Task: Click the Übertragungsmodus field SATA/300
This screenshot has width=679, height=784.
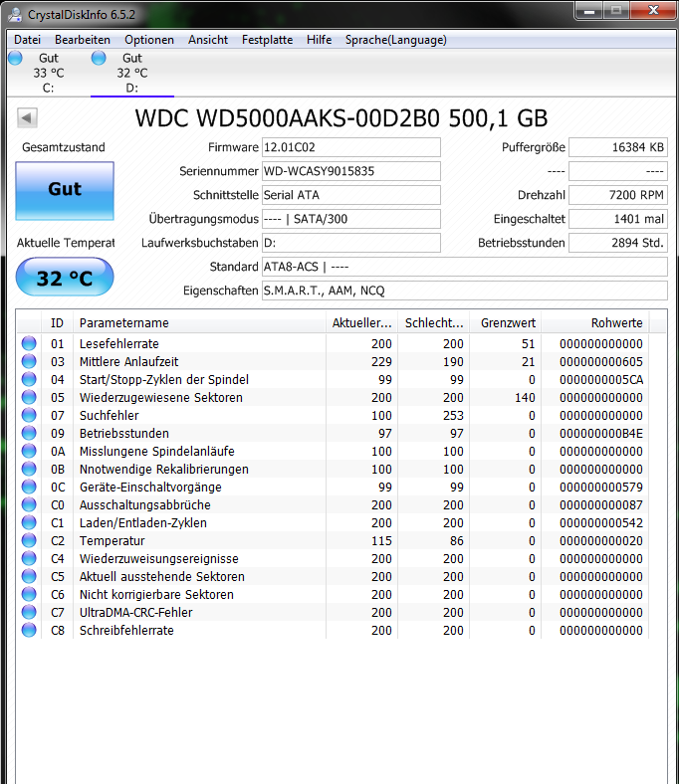Action: pyautogui.click(x=351, y=219)
